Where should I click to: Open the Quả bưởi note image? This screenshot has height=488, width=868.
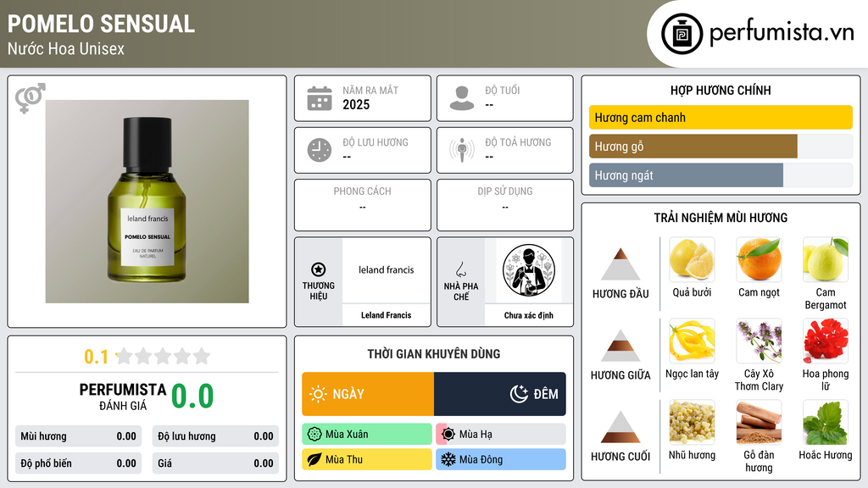692,260
